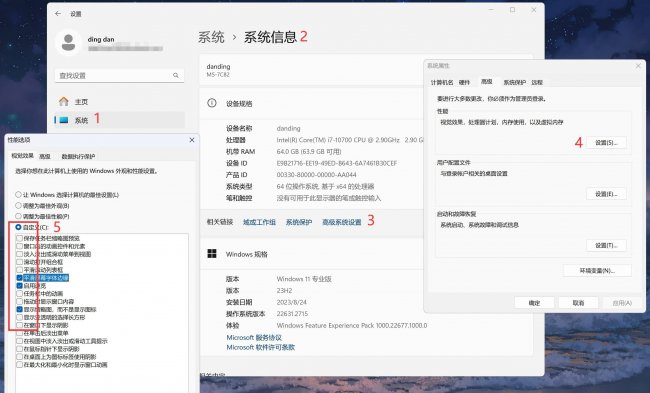The height and width of the screenshot is (393, 650).
Task: Enable 平滑滚动列表框 checkbox
Action: [x=19, y=270]
